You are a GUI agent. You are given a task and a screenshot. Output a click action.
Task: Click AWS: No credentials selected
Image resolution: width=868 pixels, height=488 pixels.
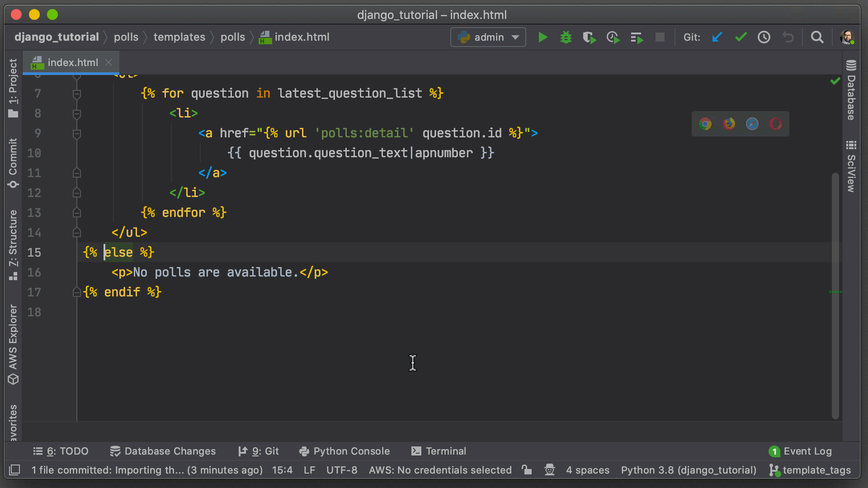tap(440, 470)
